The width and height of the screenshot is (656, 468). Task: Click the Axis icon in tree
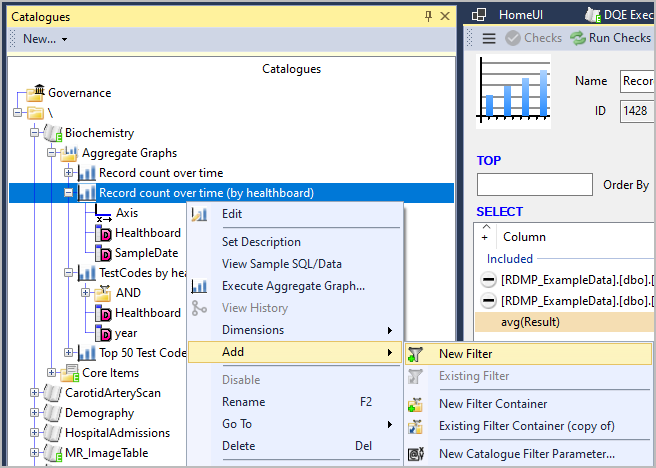coord(103,213)
